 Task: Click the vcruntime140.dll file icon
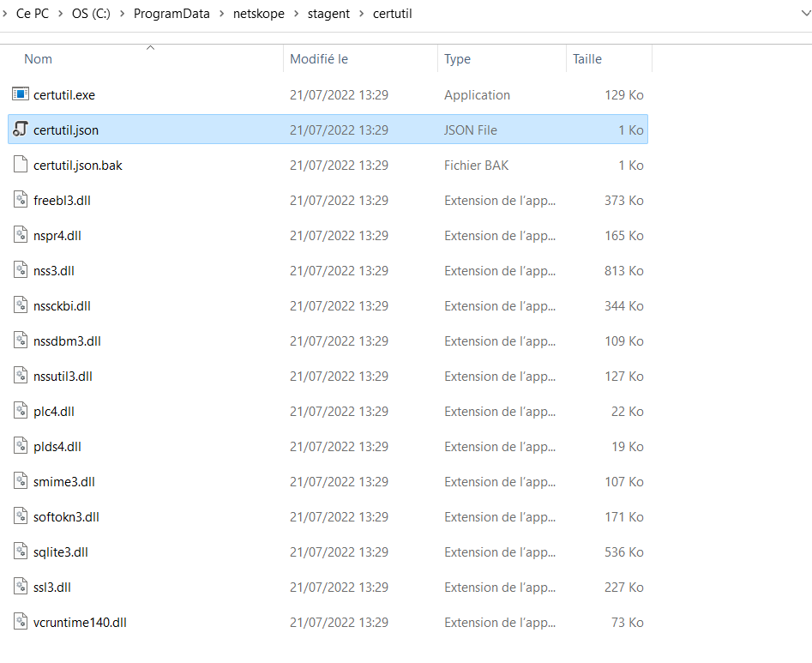tap(20, 622)
